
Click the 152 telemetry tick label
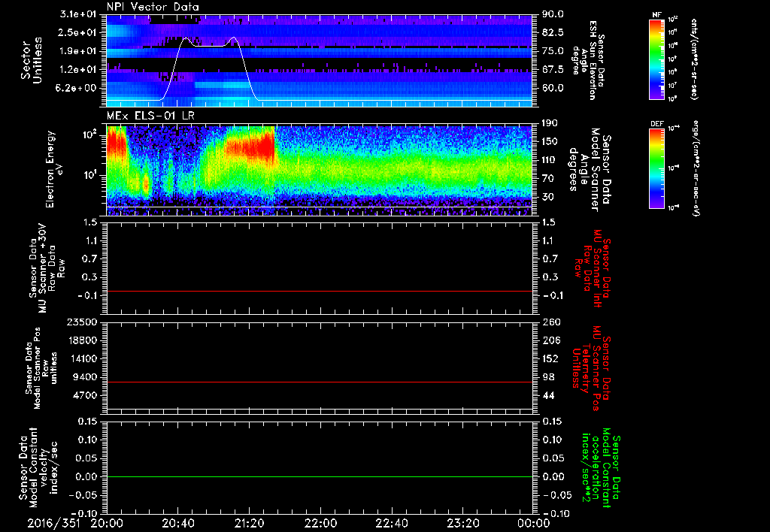(x=550, y=358)
